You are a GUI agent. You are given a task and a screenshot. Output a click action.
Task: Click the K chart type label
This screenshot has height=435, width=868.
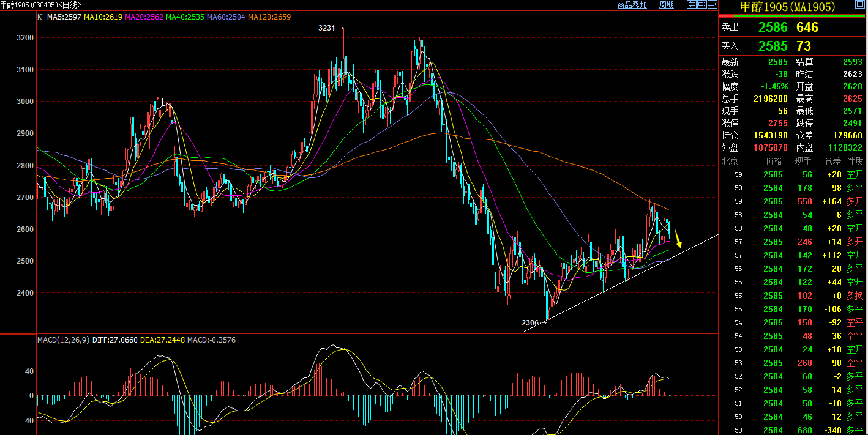coord(40,17)
